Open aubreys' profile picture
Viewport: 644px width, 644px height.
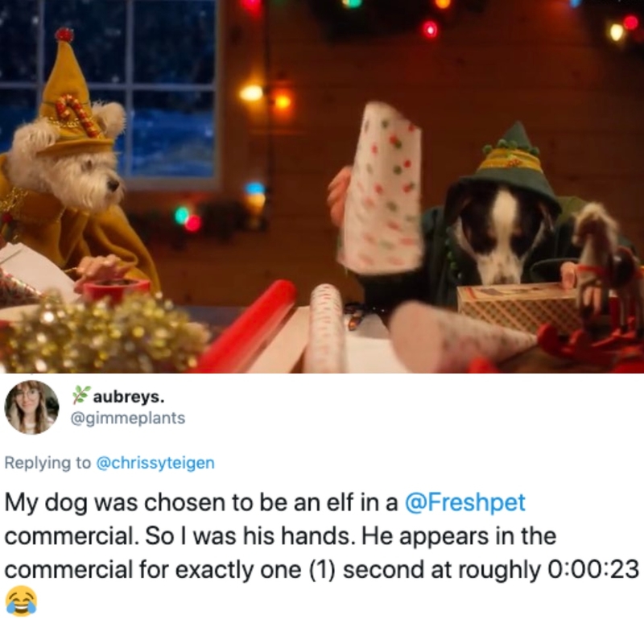pyautogui.click(x=31, y=407)
